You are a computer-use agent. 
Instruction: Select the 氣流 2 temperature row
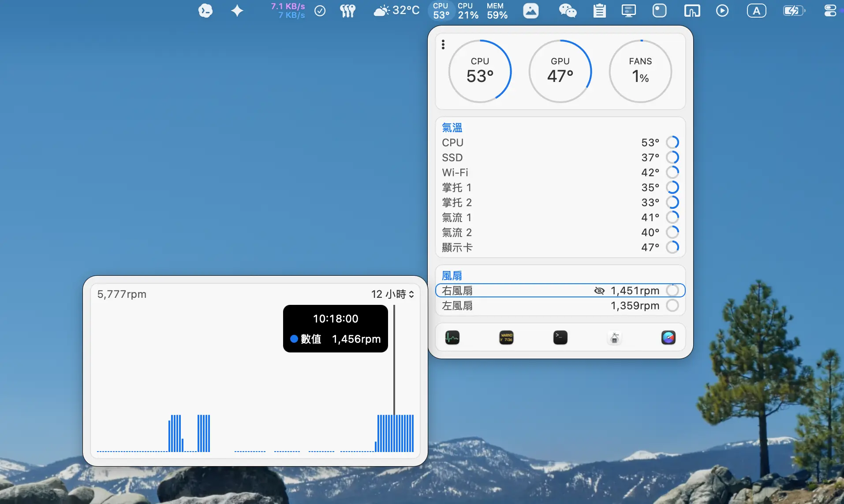pos(560,233)
